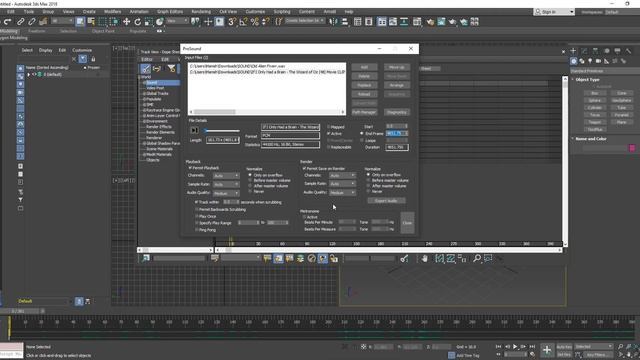Toggle Permit Save on Render checkbox
This screenshot has height=360, width=640.
(x=304, y=168)
